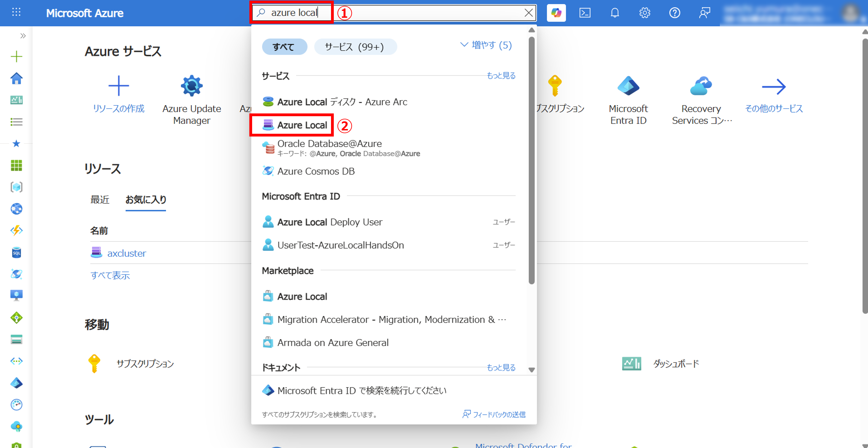Image resolution: width=868 pixels, height=448 pixels.
Task: Click the search dropdown scroll-down arrow
Action: 531,370
